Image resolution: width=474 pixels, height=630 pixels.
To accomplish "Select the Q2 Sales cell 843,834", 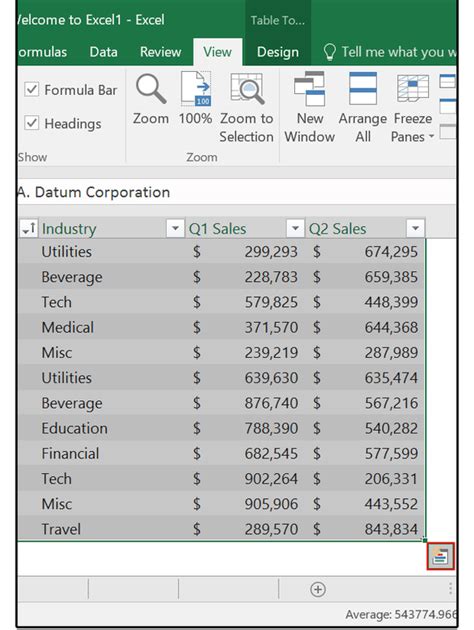I will coord(366,529).
